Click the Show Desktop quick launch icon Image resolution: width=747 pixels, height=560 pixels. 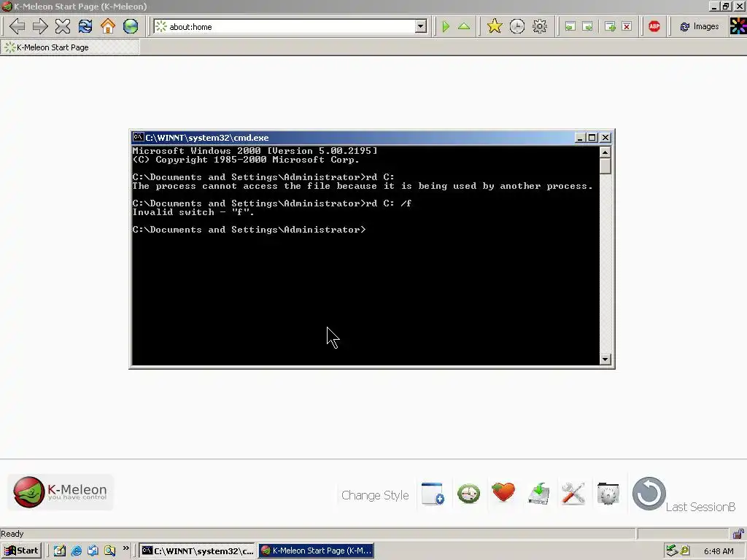click(59, 551)
